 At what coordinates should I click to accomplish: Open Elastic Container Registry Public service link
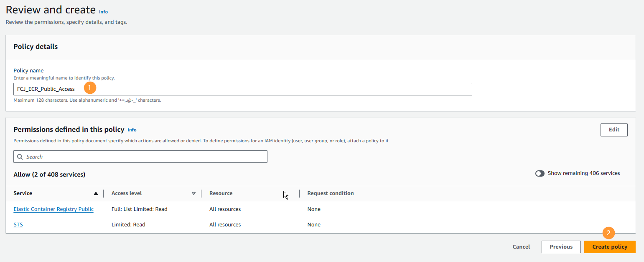[53, 209]
